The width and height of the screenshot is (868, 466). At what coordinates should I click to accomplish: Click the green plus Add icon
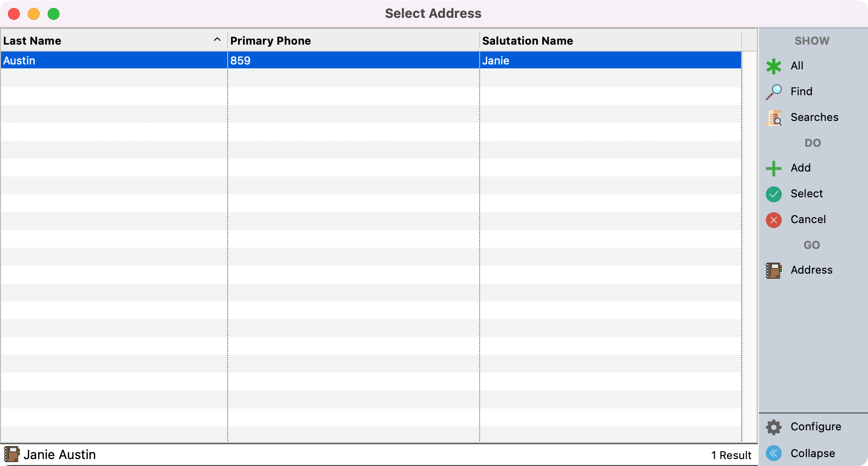773,169
